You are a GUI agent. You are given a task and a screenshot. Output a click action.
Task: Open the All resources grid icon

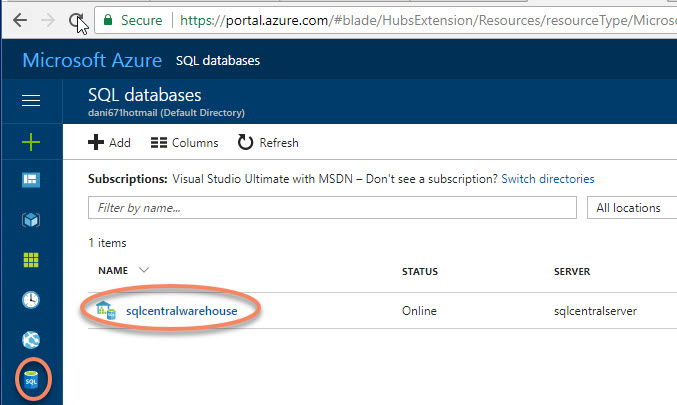click(x=31, y=260)
